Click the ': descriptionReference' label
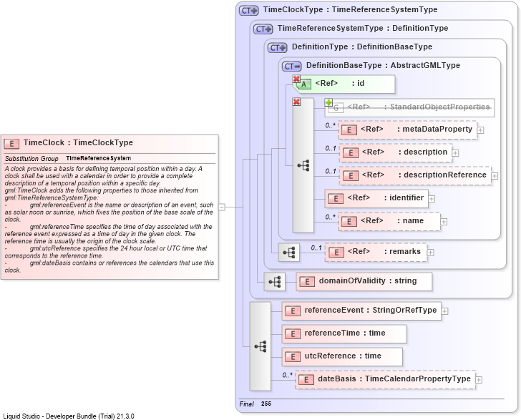Image resolution: width=521 pixels, height=420 pixels. (x=442, y=175)
